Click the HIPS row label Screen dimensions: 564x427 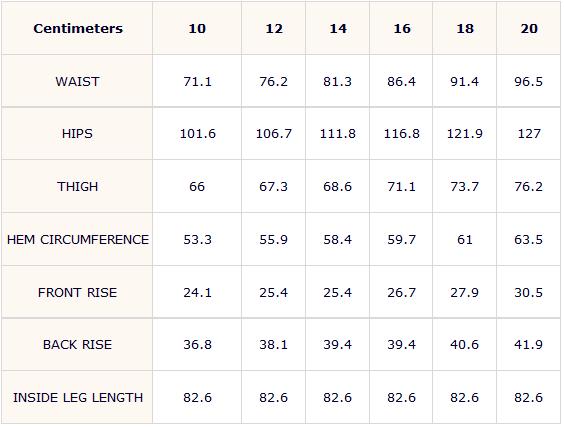(x=77, y=134)
